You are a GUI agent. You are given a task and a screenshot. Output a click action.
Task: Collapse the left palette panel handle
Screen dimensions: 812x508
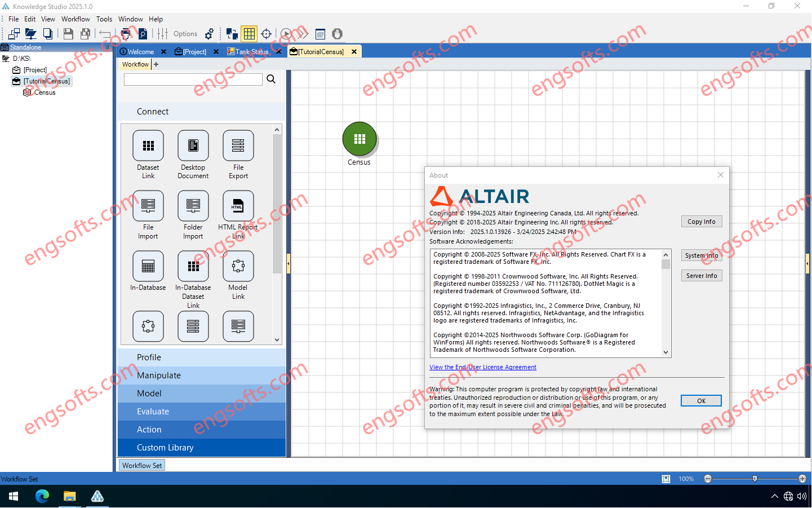click(x=289, y=263)
